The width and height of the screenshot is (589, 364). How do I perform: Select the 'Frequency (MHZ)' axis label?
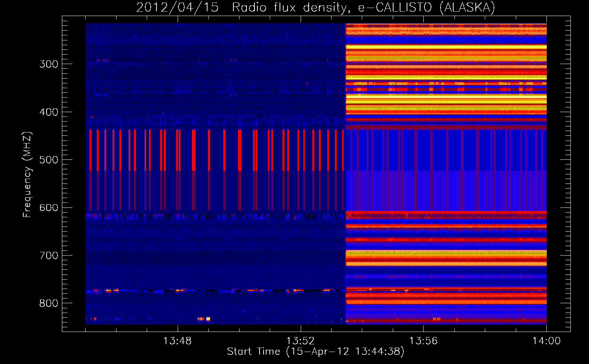(x=28, y=174)
